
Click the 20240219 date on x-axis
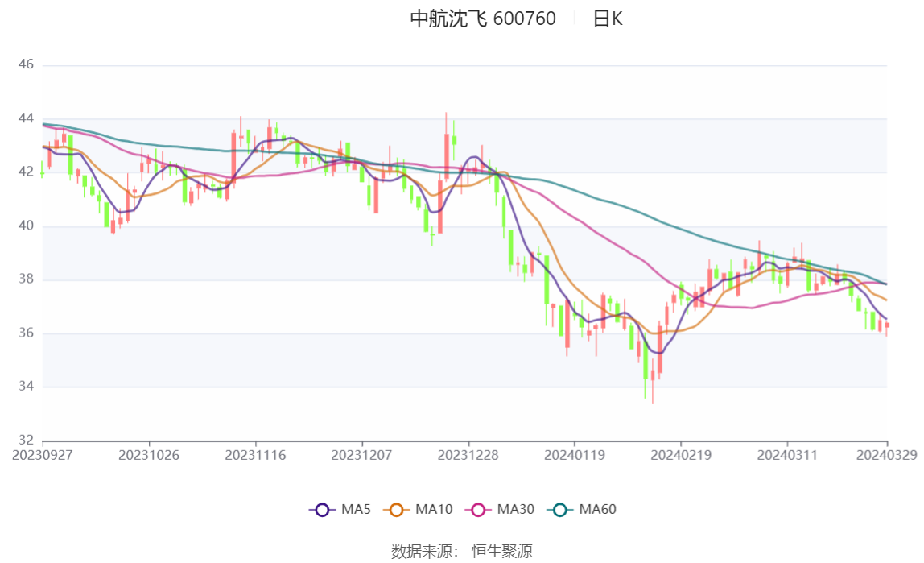(681, 455)
